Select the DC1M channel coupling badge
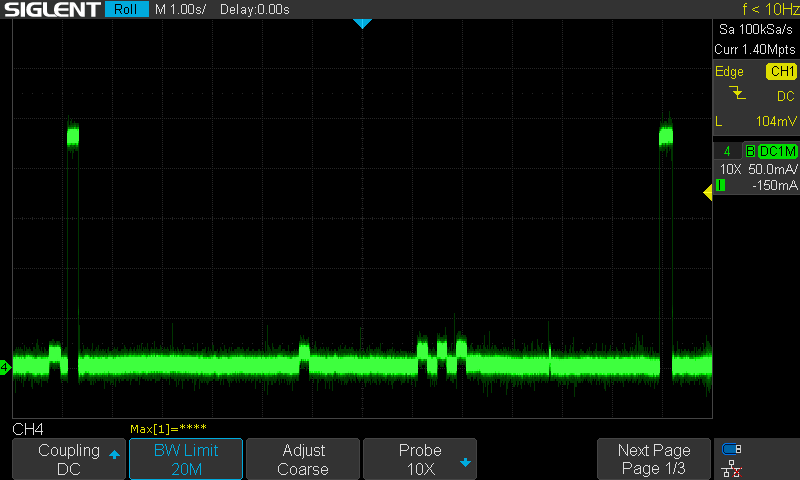800x480 pixels. 777,151
